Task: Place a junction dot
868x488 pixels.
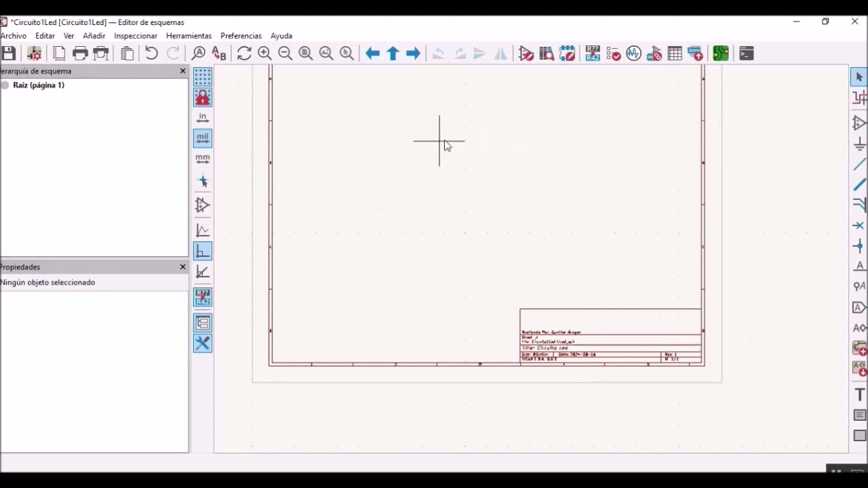Action: click(x=859, y=246)
